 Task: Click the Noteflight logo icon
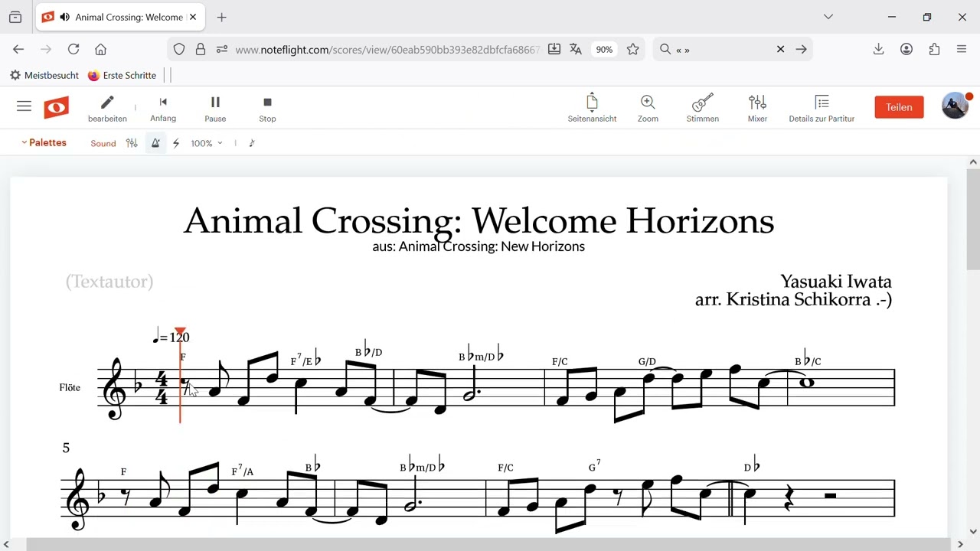pos(56,107)
